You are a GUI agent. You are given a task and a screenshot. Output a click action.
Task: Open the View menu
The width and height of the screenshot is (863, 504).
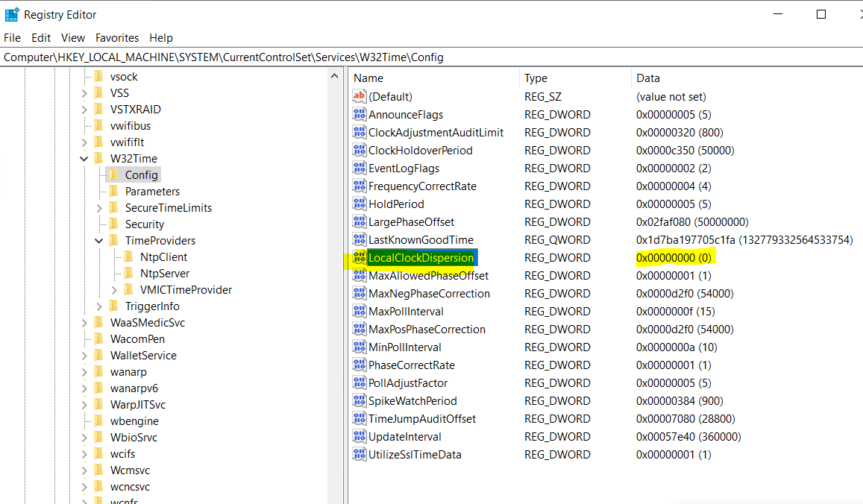point(73,38)
